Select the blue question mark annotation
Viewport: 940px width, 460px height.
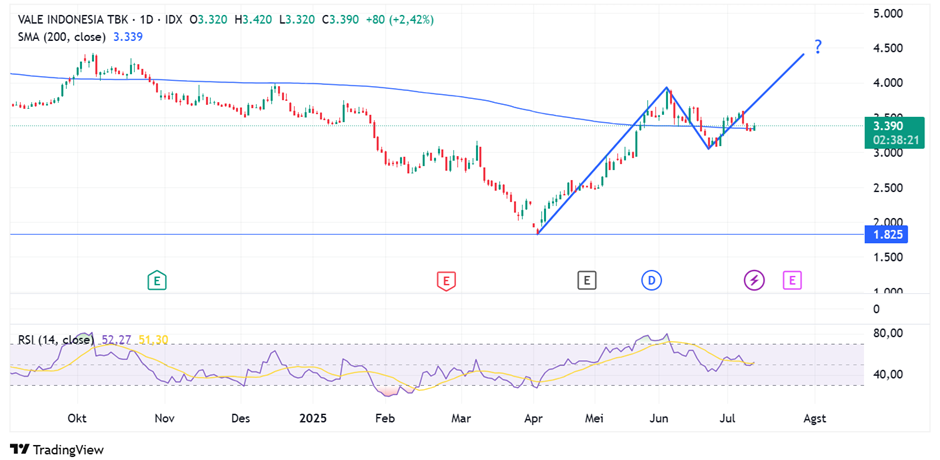(x=818, y=47)
